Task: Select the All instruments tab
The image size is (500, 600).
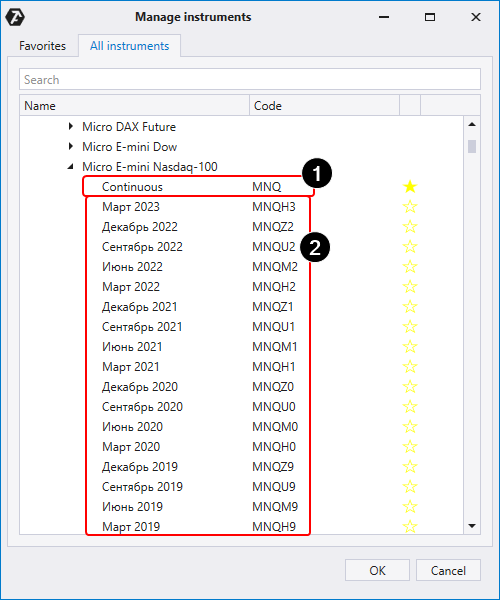Action: tap(129, 46)
